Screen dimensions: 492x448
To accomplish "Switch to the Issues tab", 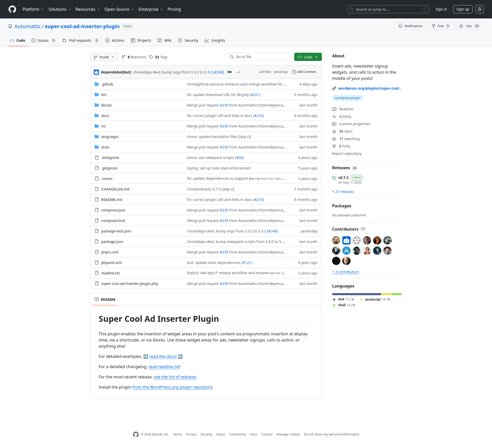I will (44, 40).
